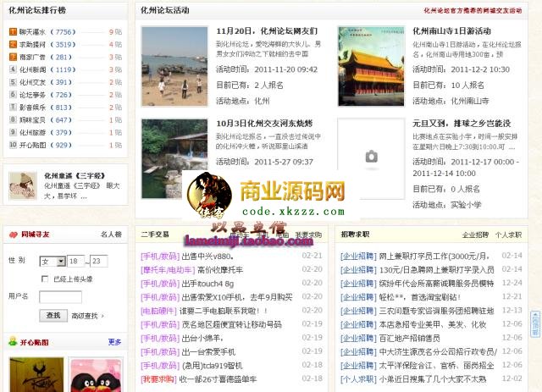Click the maximum age field showing 23
The height and width of the screenshot is (392, 542).
click(x=99, y=261)
